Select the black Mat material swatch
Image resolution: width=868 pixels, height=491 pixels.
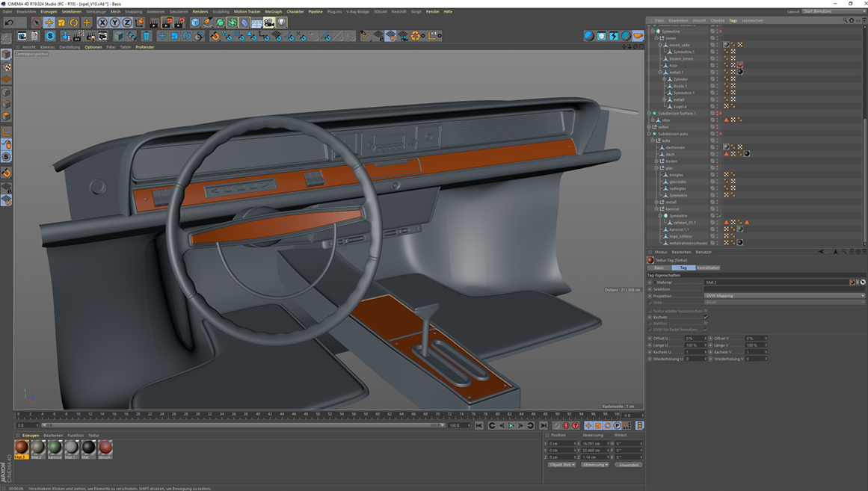[88, 448]
